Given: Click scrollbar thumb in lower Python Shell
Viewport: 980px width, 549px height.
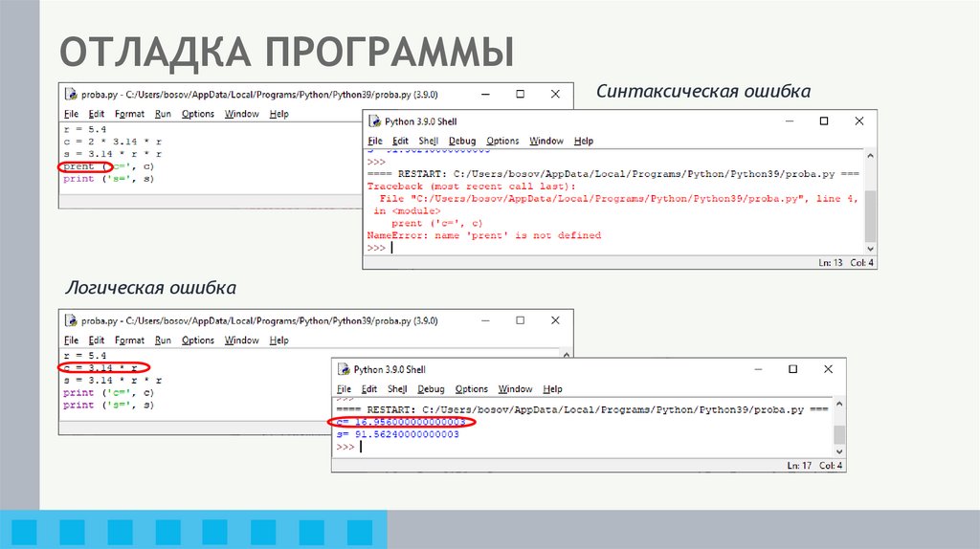Looking at the screenshot, I should (839, 434).
